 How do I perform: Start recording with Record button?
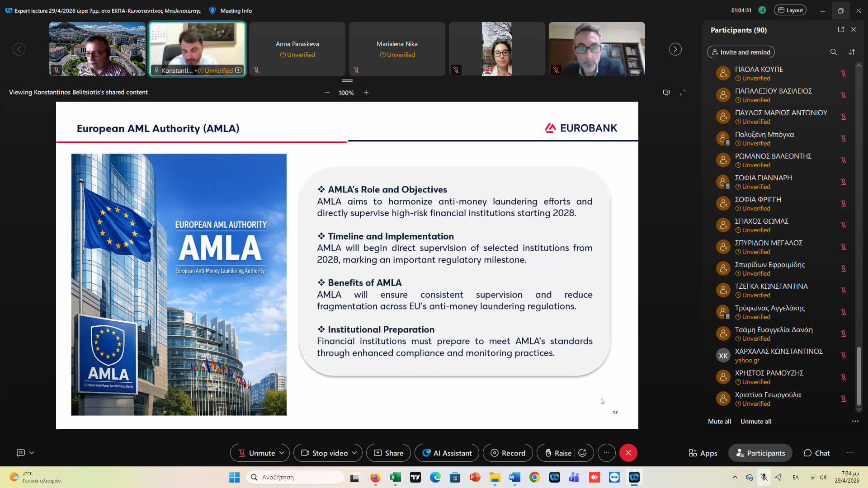(508, 453)
